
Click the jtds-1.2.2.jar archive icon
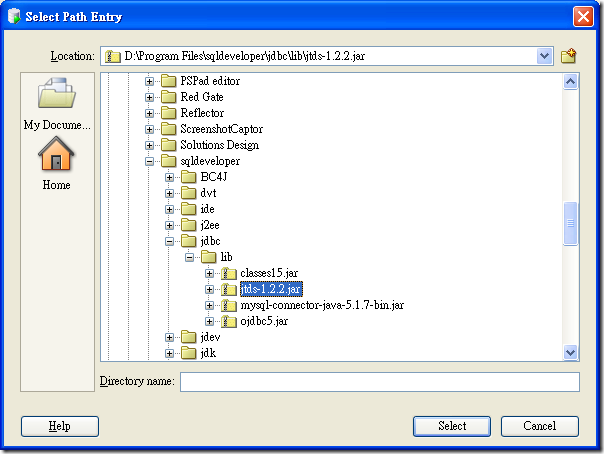pyautogui.click(x=229, y=290)
